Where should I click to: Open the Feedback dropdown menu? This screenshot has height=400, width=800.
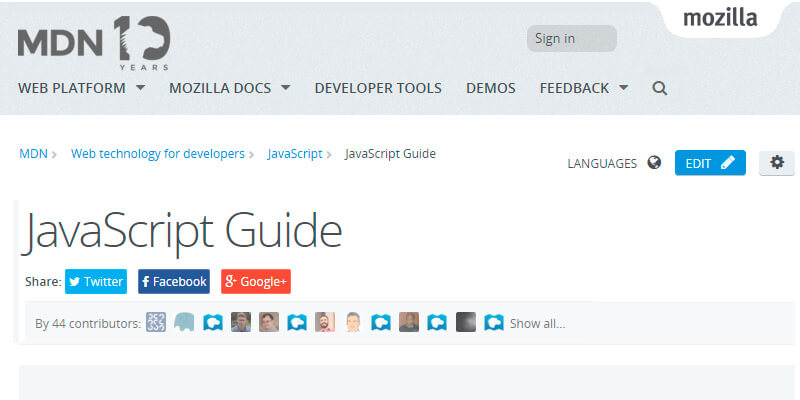pyautogui.click(x=584, y=88)
